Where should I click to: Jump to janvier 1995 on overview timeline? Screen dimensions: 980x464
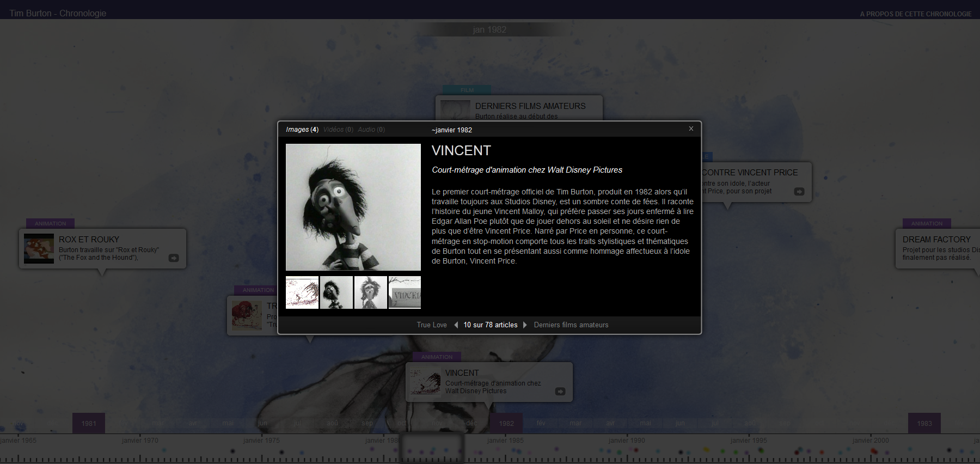click(749, 441)
